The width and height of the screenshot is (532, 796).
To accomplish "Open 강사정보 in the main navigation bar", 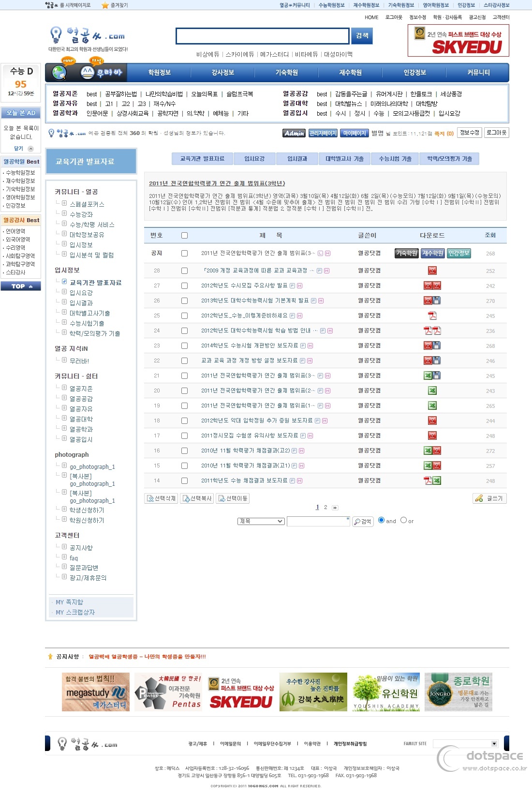I will (x=223, y=73).
